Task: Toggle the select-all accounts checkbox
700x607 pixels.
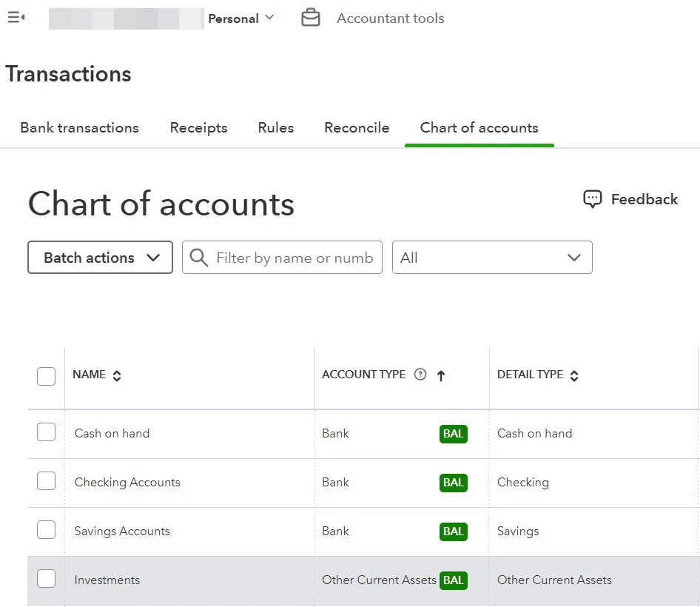Action: [x=46, y=376]
